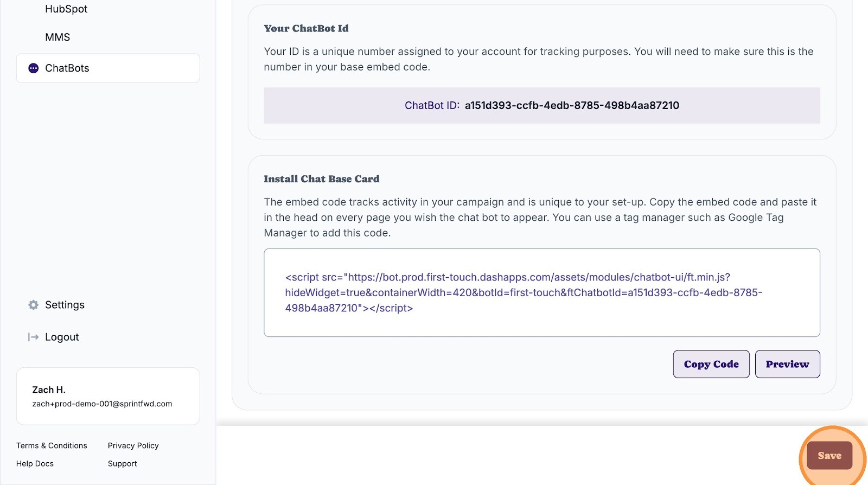Image resolution: width=868 pixels, height=485 pixels.
Task: Save the chatbot configuration
Action: click(x=829, y=456)
